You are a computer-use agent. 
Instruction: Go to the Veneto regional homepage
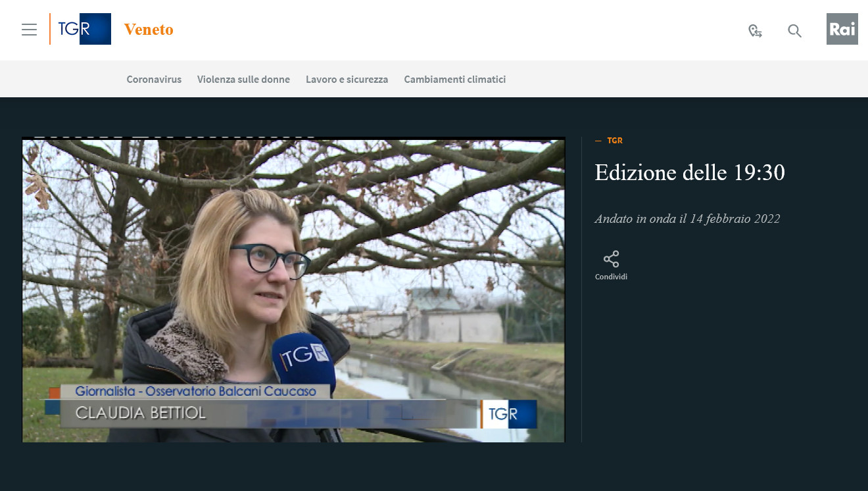point(149,30)
